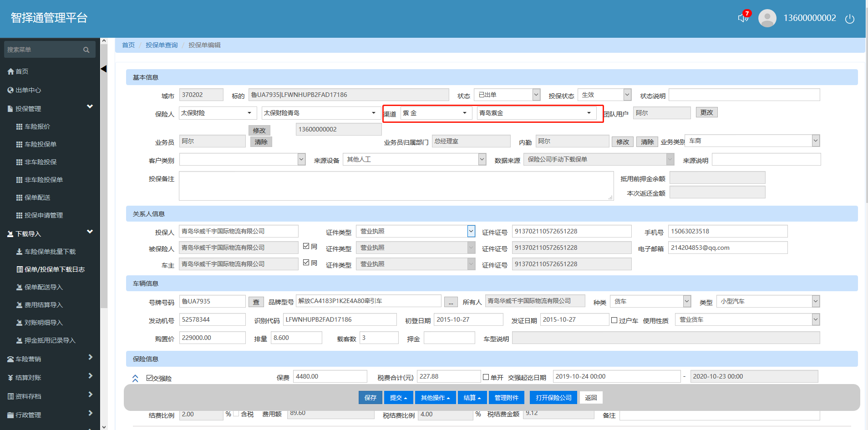Click the ellipsis button next to 品牌型号
868x430 pixels.
451,302
